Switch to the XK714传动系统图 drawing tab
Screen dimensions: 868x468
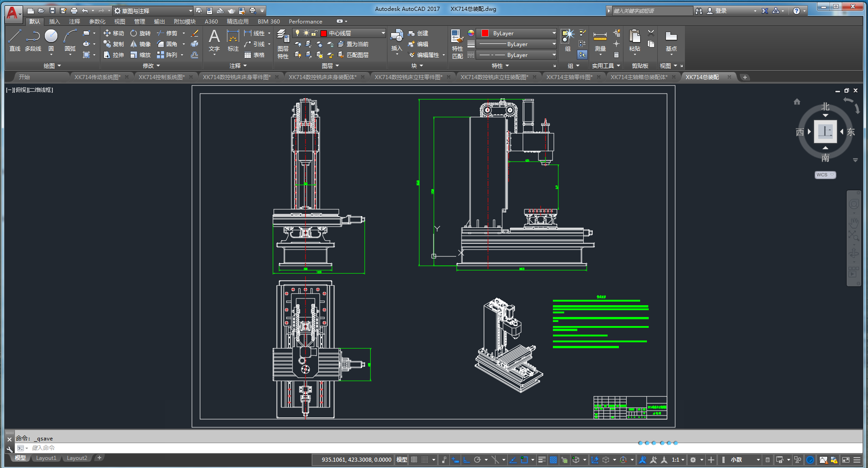[98, 77]
